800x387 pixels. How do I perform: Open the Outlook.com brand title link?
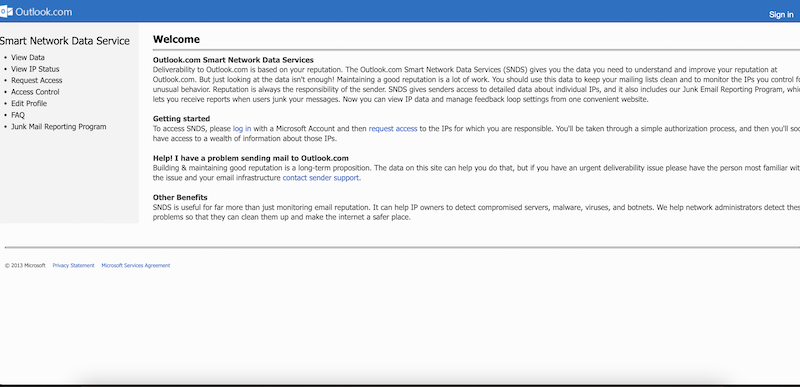[x=43, y=12]
